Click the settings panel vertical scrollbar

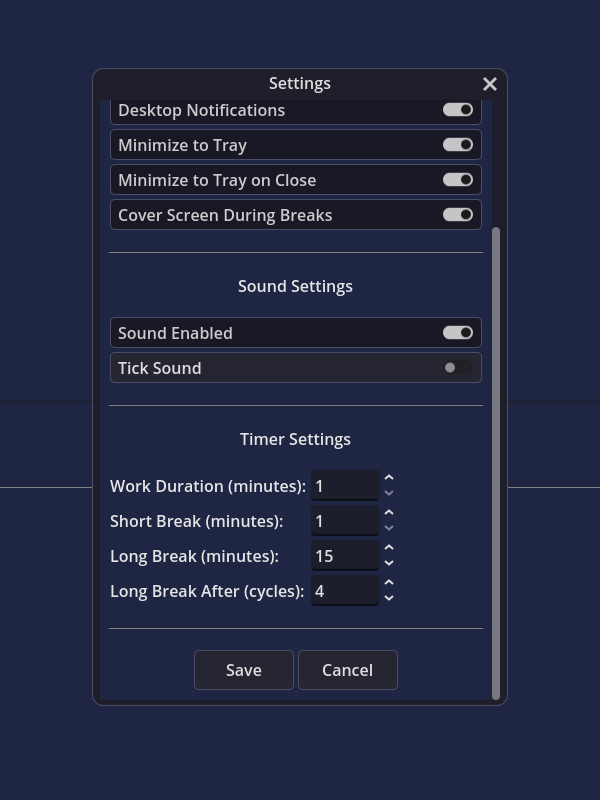point(495,463)
